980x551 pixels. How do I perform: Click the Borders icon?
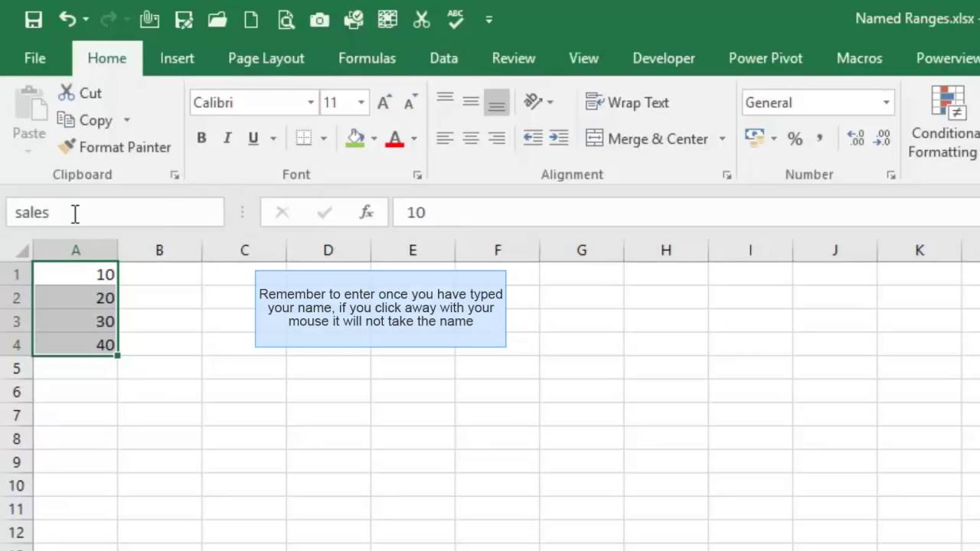pos(304,139)
